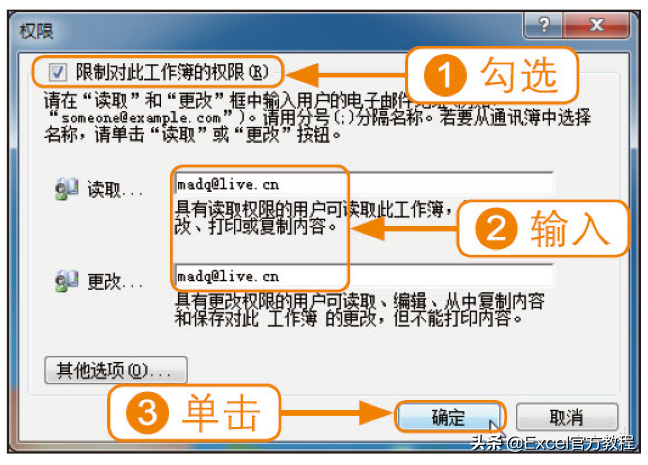648x465 pixels.
Task: Confirm with the 确定 button
Action: pyautogui.click(x=450, y=417)
